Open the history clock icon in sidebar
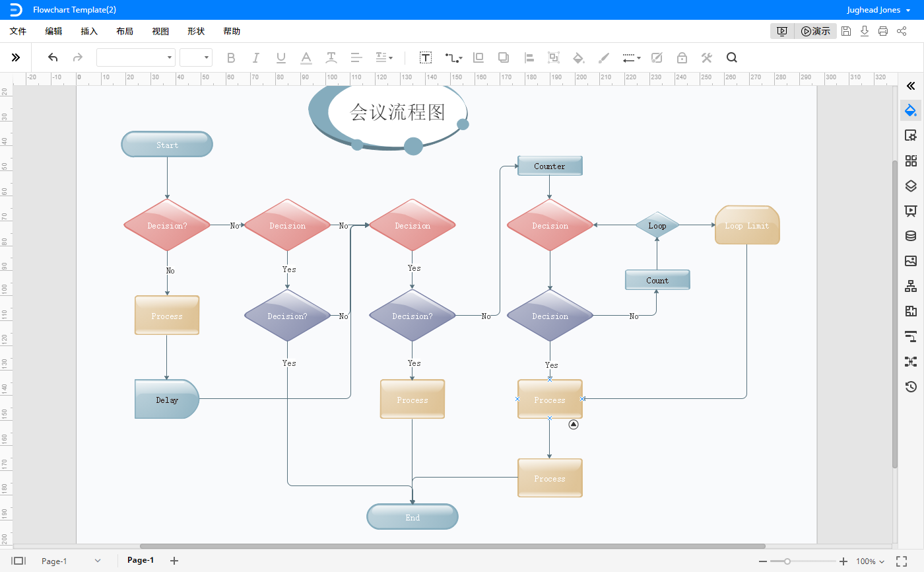Image resolution: width=924 pixels, height=572 pixels. [911, 387]
